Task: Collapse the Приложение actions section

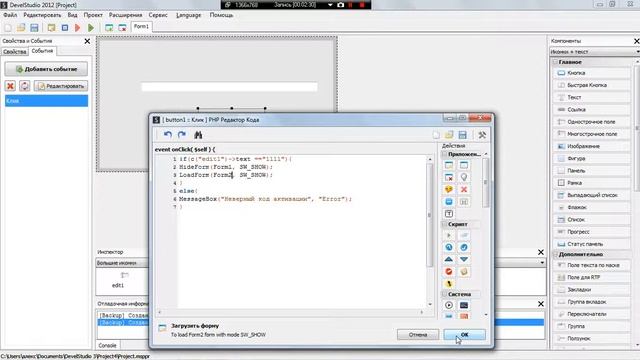Action: pos(444,154)
